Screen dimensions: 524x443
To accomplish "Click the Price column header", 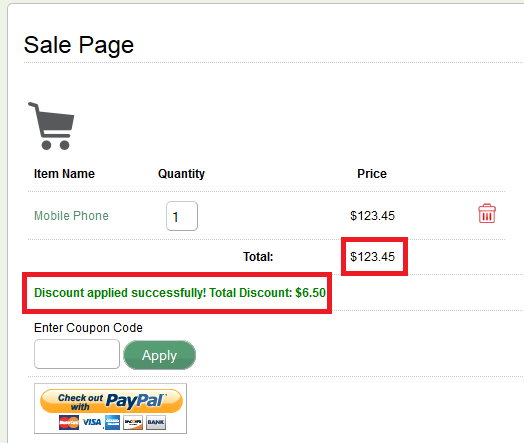I will click(x=372, y=174).
